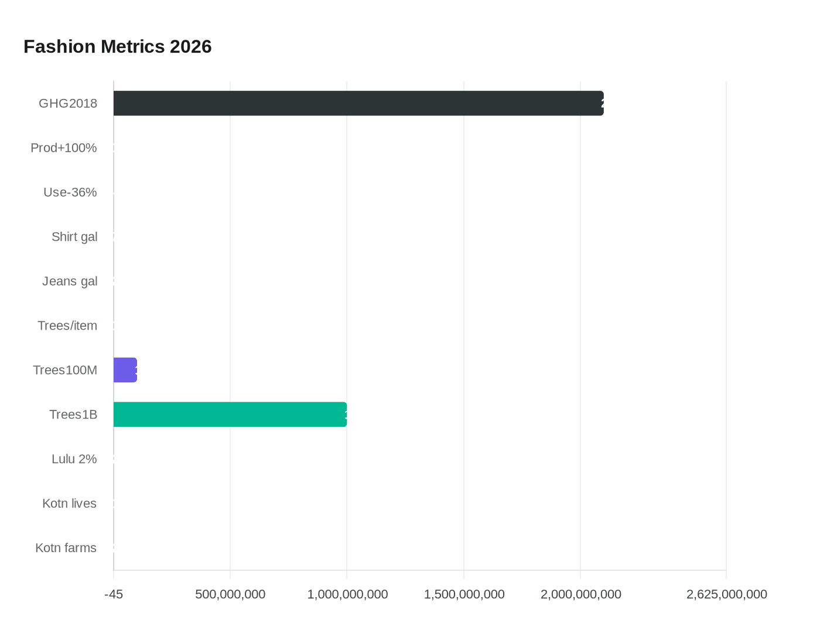Select the Trees100M axis label

tap(65, 370)
